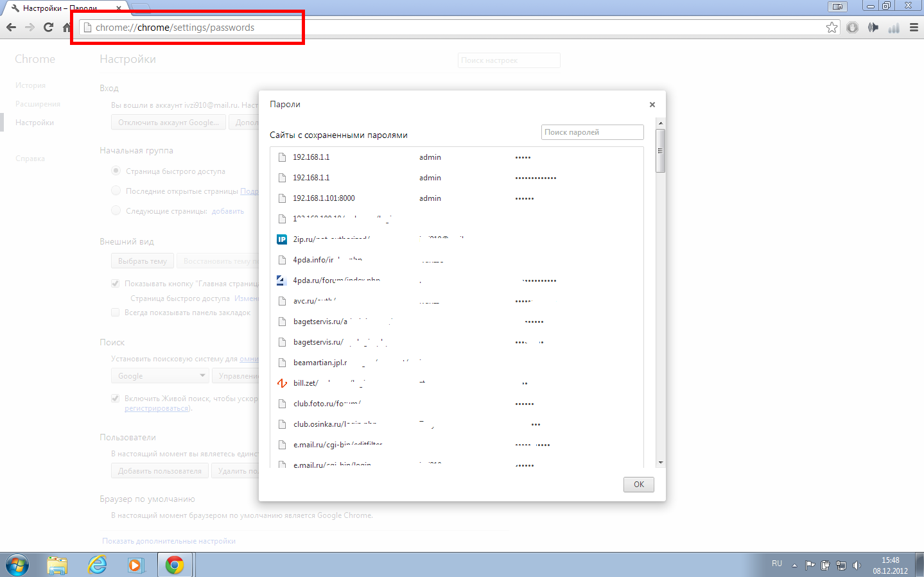The image size is (924, 577).
Task: Click the signal bars extension icon
Action: 894,28
